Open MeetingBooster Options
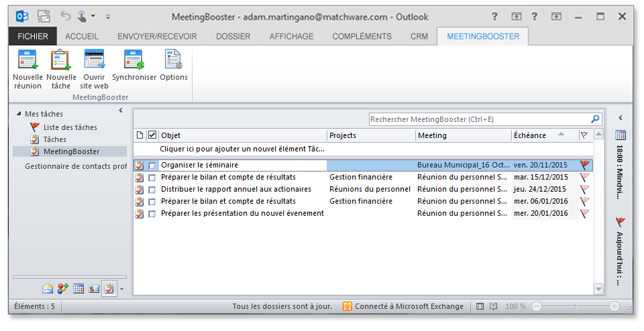 pos(174,66)
